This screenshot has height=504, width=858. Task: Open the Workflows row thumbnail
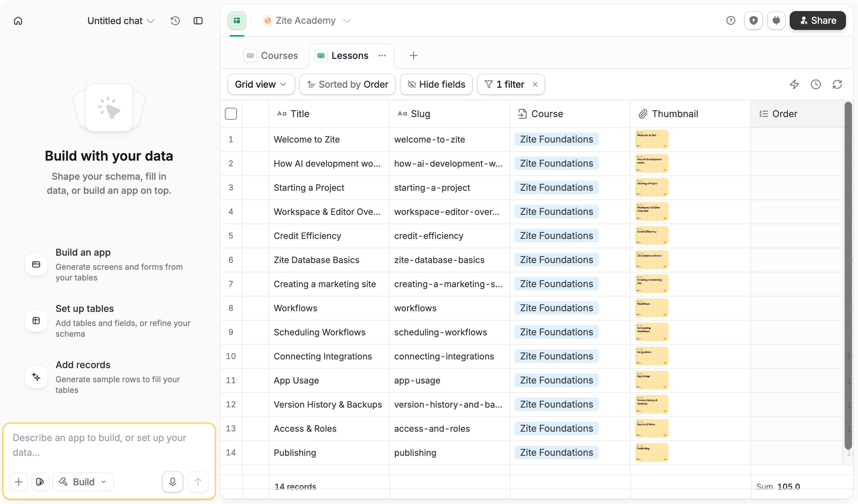click(x=652, y=308)
